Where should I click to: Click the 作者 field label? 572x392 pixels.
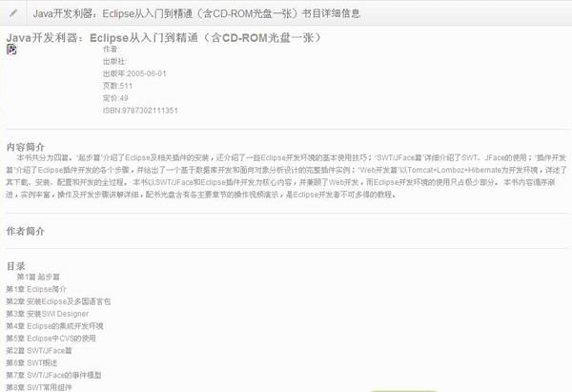(x=111, y=49)
